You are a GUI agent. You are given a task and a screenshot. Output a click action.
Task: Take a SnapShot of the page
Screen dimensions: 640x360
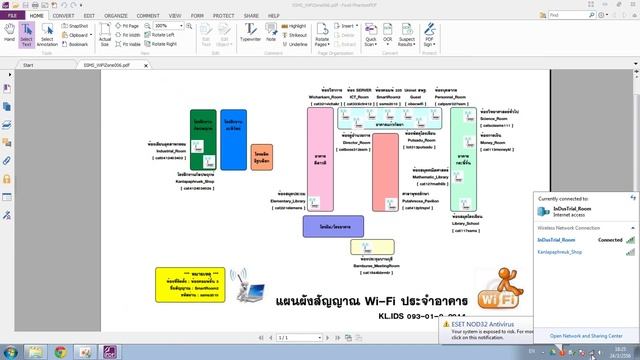click(x=75, y=26)
